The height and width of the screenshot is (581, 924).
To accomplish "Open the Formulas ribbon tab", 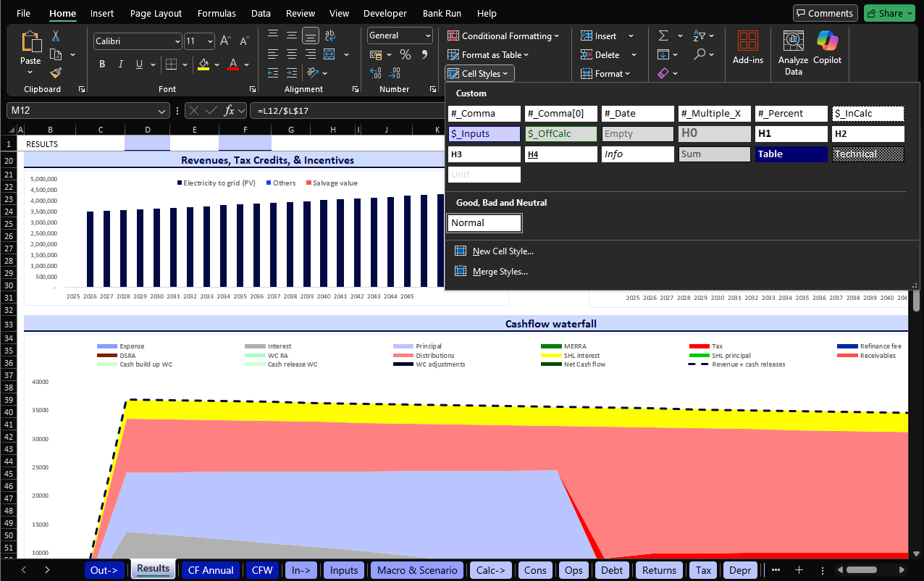I will click(x=217, y=13).
